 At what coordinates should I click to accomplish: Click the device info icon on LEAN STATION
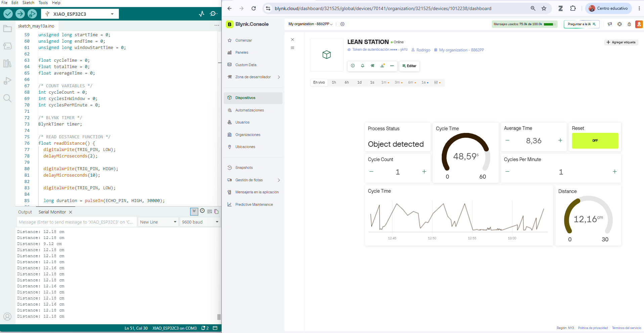pos(353,66)
